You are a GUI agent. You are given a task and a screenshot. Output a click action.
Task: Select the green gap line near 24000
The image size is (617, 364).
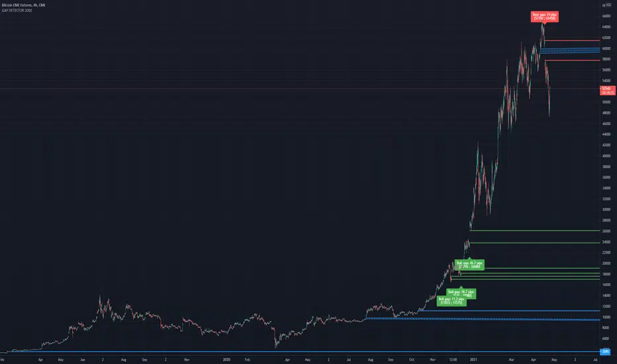(x=534, y=243)
